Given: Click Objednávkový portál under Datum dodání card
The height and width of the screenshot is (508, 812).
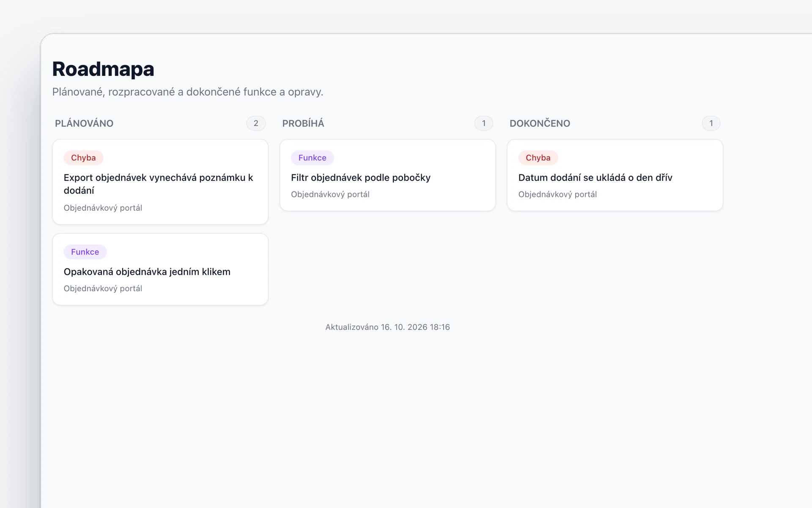Looking at the screenshot, I should pyautogui.click(x=557, y=194).
